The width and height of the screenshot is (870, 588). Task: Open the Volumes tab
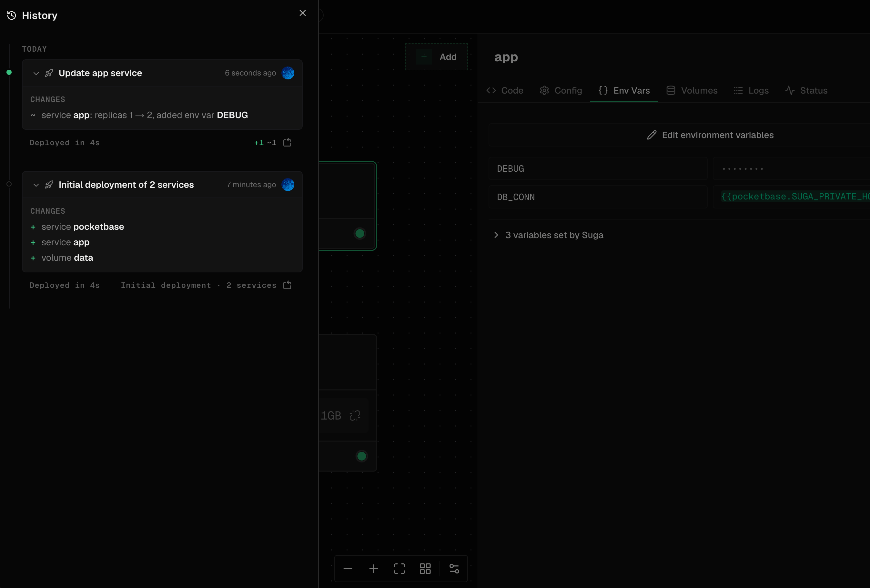click(x=692, y=91)
